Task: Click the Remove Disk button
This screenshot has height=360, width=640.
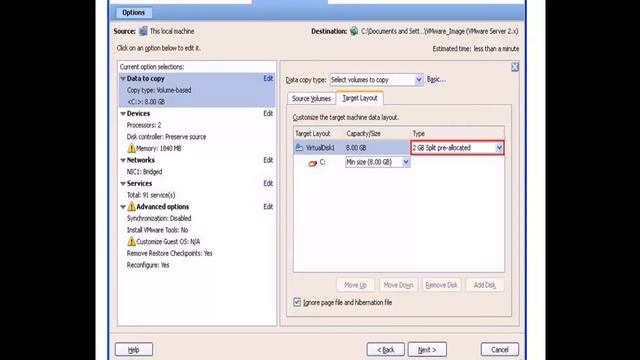Action: point(442,285)
